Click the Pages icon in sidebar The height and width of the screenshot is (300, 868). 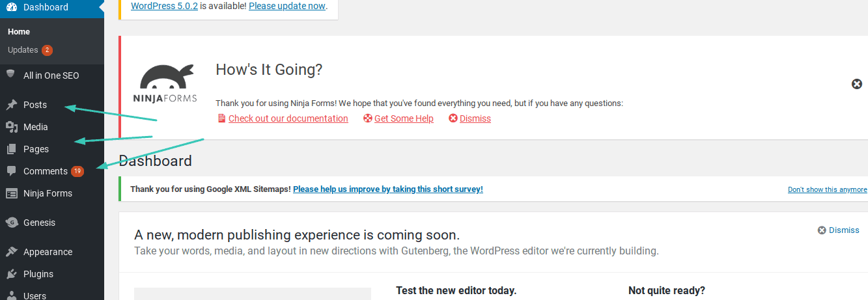point(11,149)
